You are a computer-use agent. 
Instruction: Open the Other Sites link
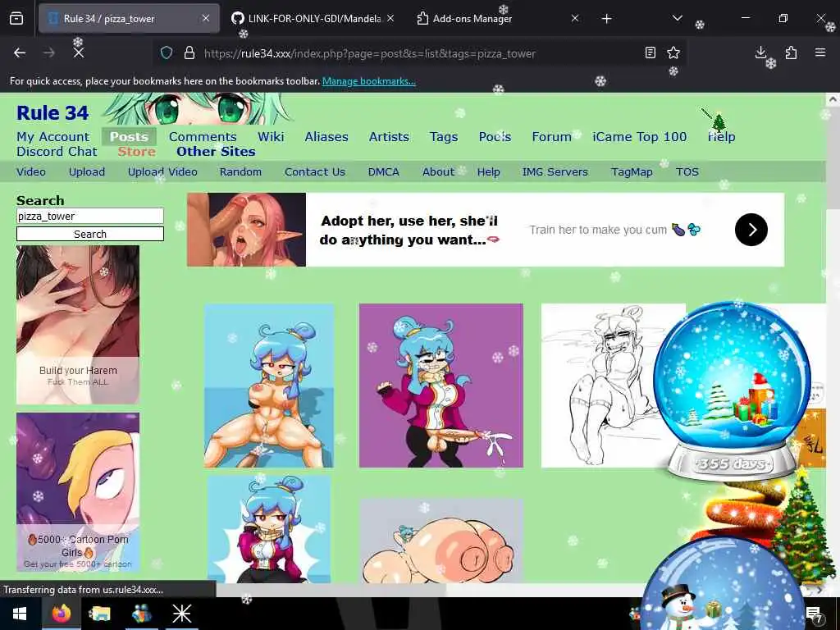tap(216, 152)
